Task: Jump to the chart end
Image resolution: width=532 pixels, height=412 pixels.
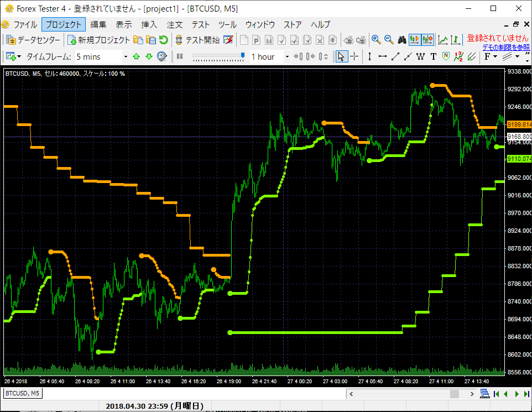Action: click(x=526, y=394)
